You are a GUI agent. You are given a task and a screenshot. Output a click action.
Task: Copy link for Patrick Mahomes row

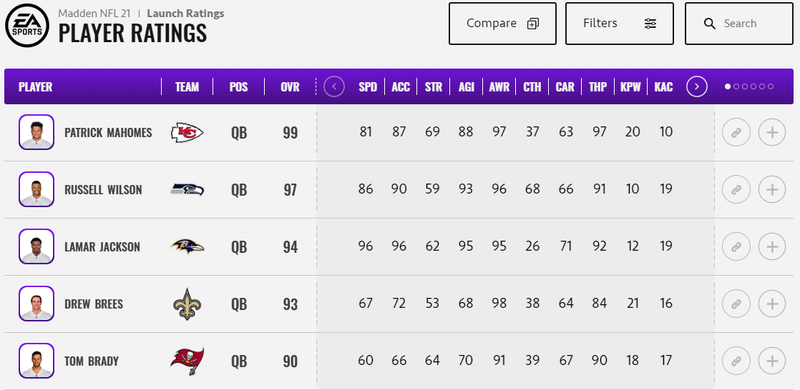click(736, 133)
